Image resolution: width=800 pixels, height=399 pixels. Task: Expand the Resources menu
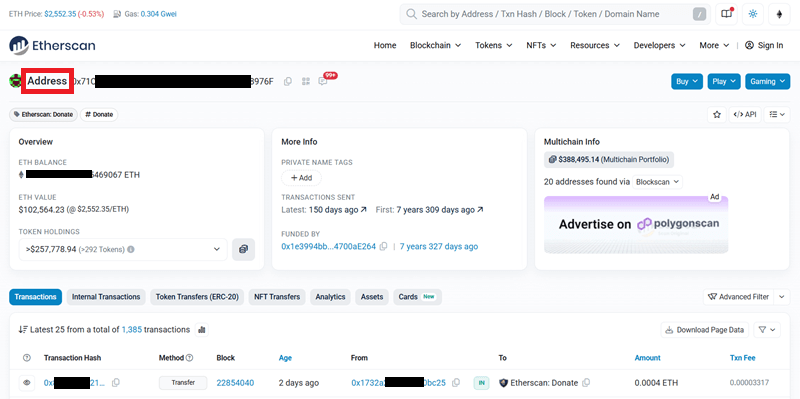tap(595, 45)
